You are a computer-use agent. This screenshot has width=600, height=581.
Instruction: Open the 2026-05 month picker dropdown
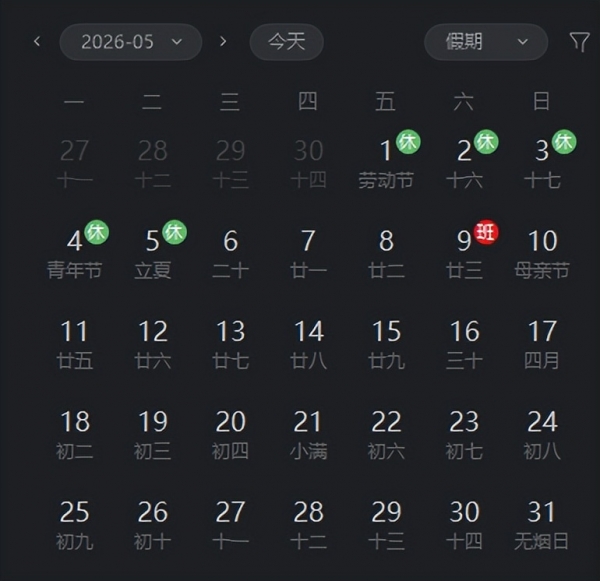coord(131,42)
